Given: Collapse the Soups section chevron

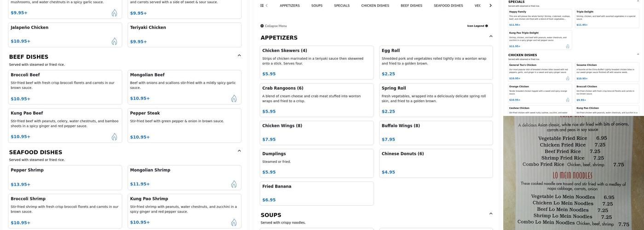Looking at the screenshot, I should click(x=491, y=214).
